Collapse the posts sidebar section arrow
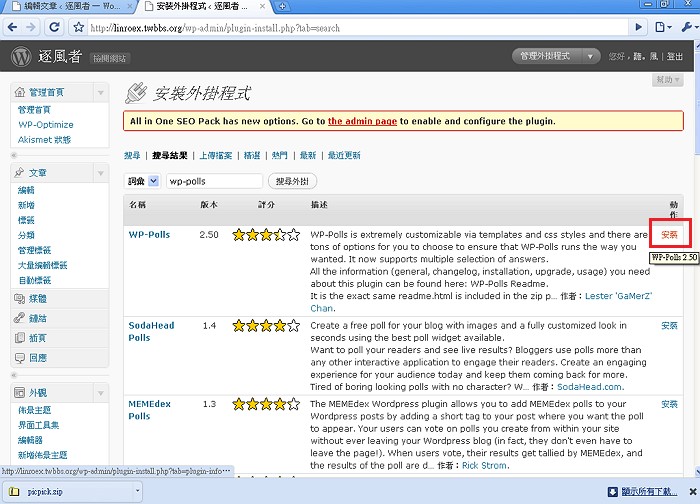The image size is (700, 504). pyautogui.click(x=100, y=173)
